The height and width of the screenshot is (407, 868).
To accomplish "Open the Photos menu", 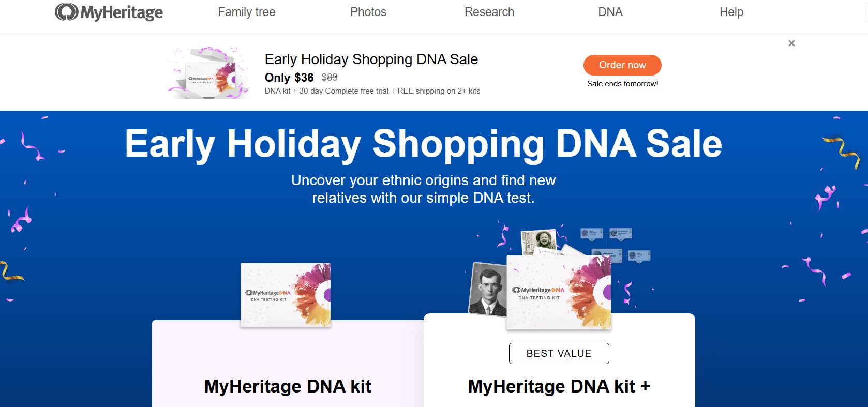I will tap(368, 12).
